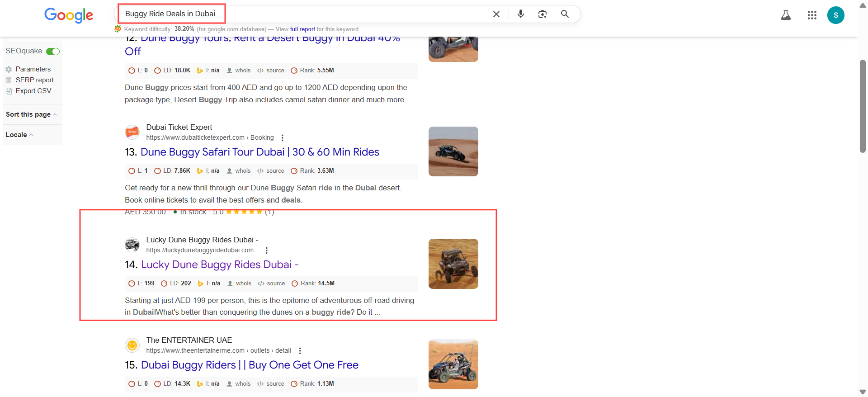Click Rank 1.13M value
The image size is (868, 397).
click(325, 384)
